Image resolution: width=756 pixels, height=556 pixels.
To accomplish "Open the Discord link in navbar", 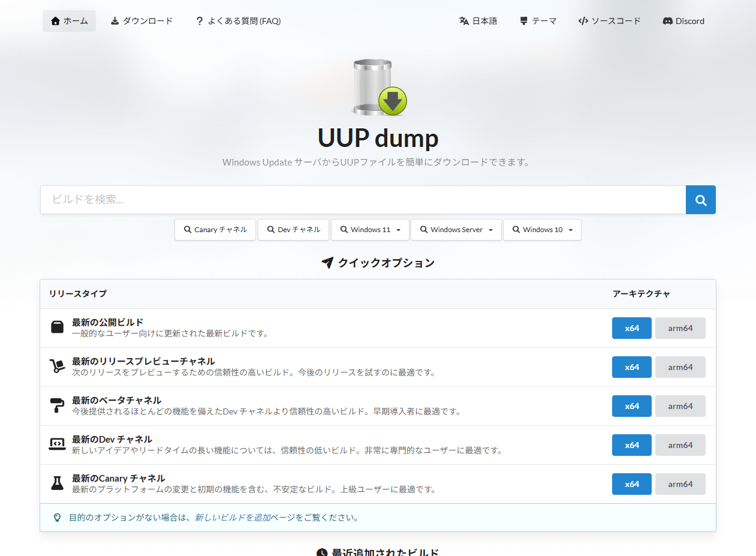I will pyautogui.click(x=683, y=21).
